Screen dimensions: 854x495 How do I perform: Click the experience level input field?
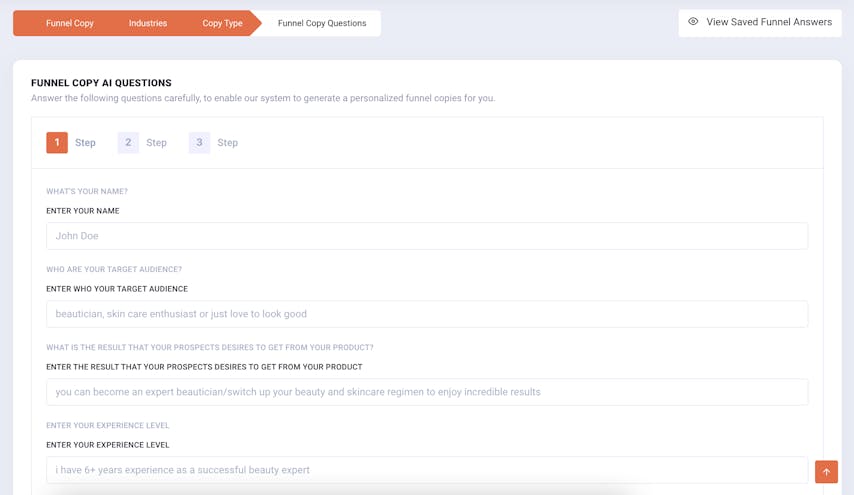(x=427, y=470)
